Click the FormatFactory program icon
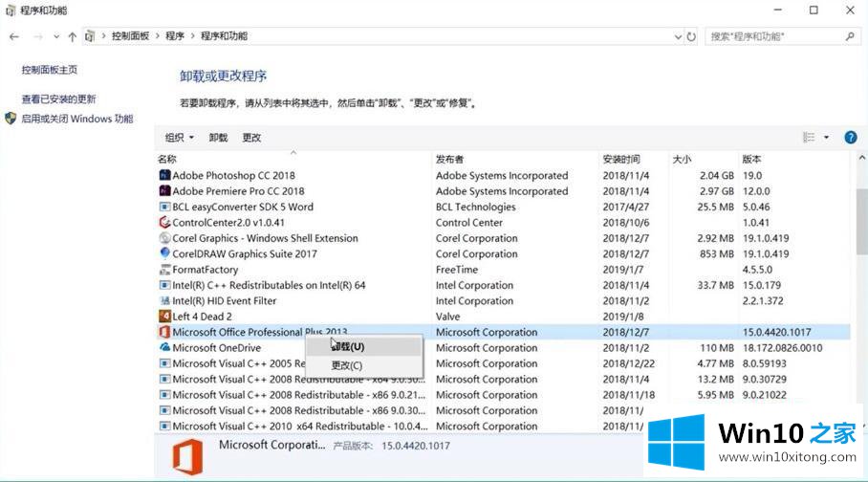 pos(164,270)
